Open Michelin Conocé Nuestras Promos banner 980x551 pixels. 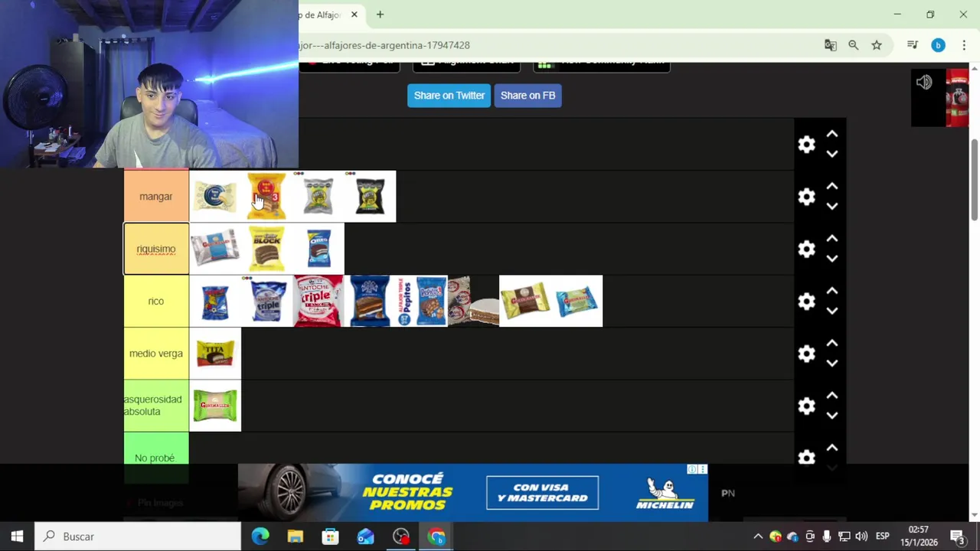472,493
